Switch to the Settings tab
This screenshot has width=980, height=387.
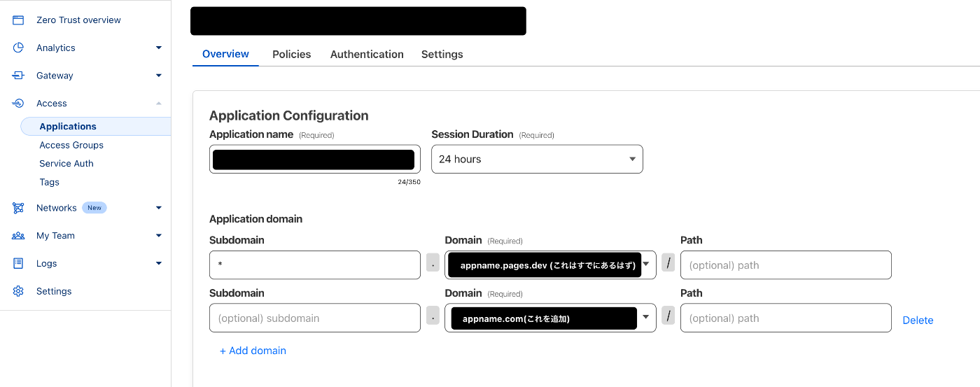point(442,54)
